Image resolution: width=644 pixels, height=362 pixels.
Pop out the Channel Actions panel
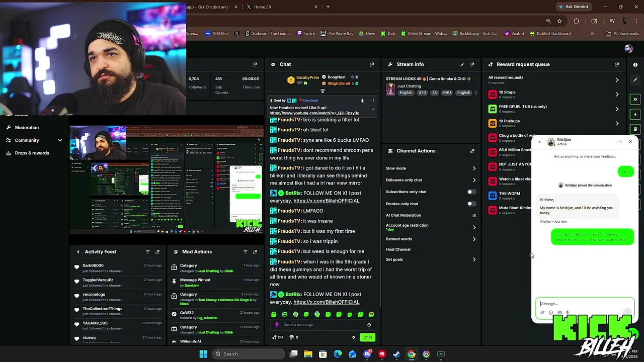[472, 151]
